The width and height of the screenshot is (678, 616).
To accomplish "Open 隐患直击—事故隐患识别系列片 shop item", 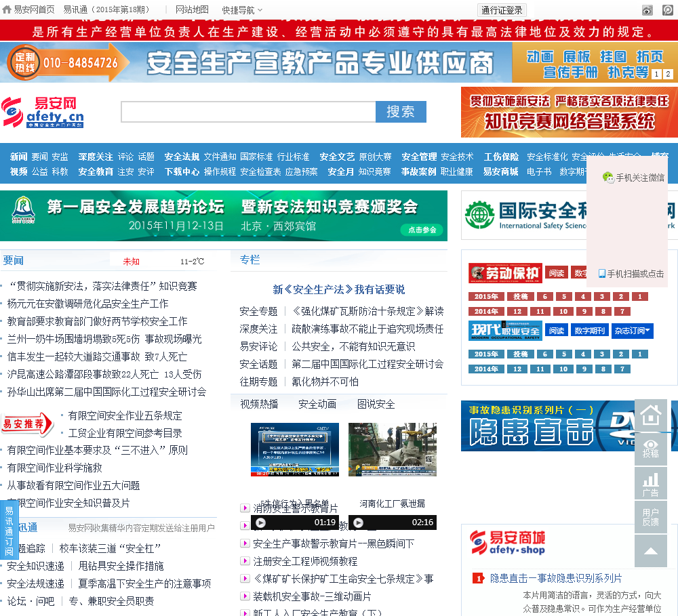I will tap(556, 579).
